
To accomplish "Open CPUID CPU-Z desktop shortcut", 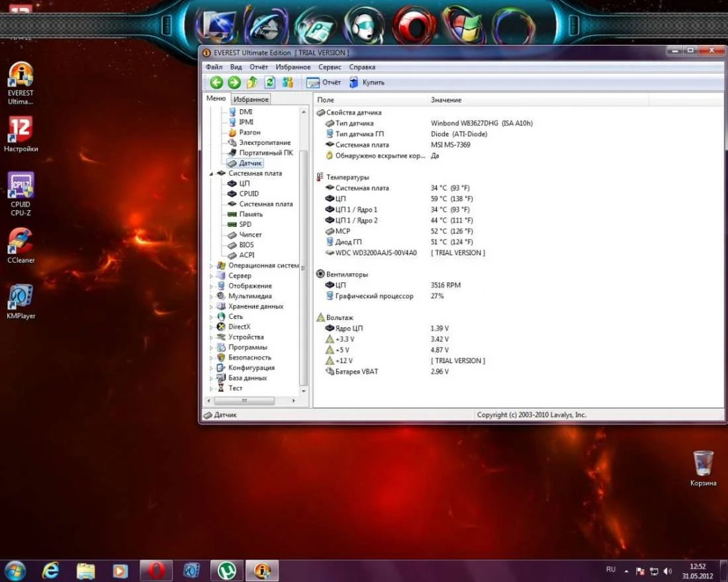I will (21, 186).
